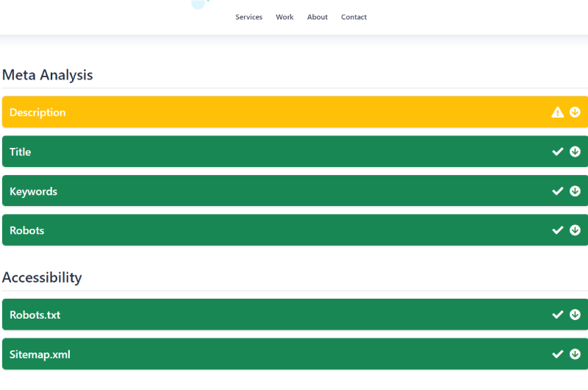588x390 pixels.
Task: Click the Meta Analysis heading
Action: [47, 75]
